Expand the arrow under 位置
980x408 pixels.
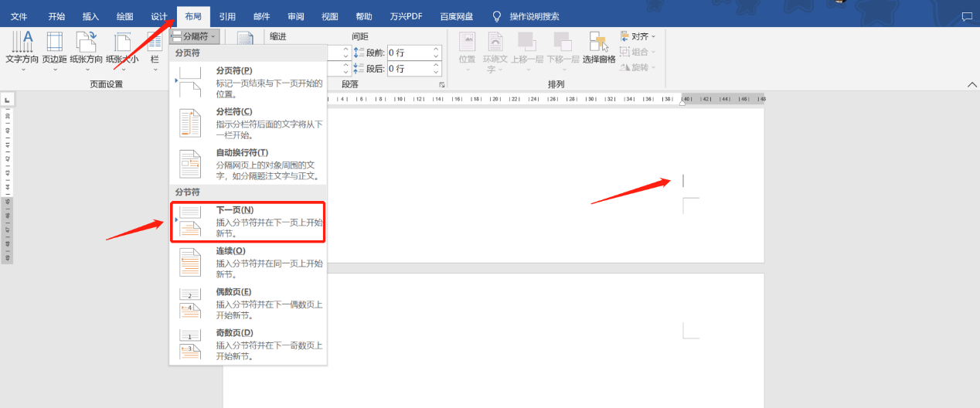(x=467, y=70)
